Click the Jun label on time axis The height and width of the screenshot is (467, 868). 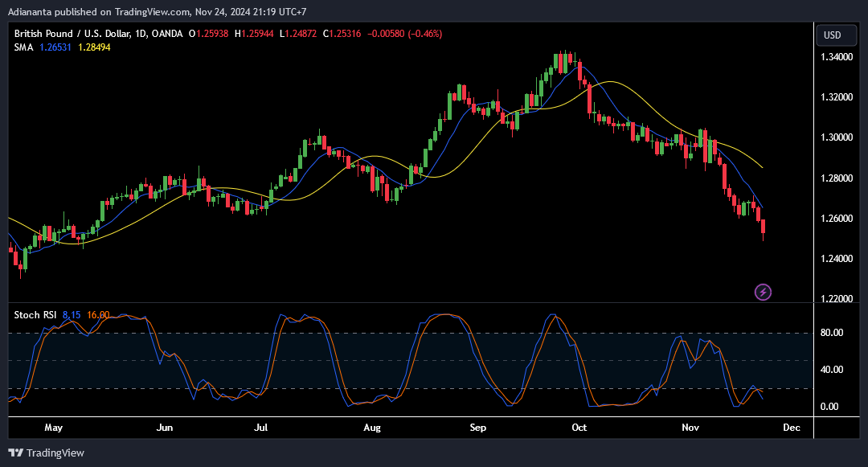tap(165, 428)
